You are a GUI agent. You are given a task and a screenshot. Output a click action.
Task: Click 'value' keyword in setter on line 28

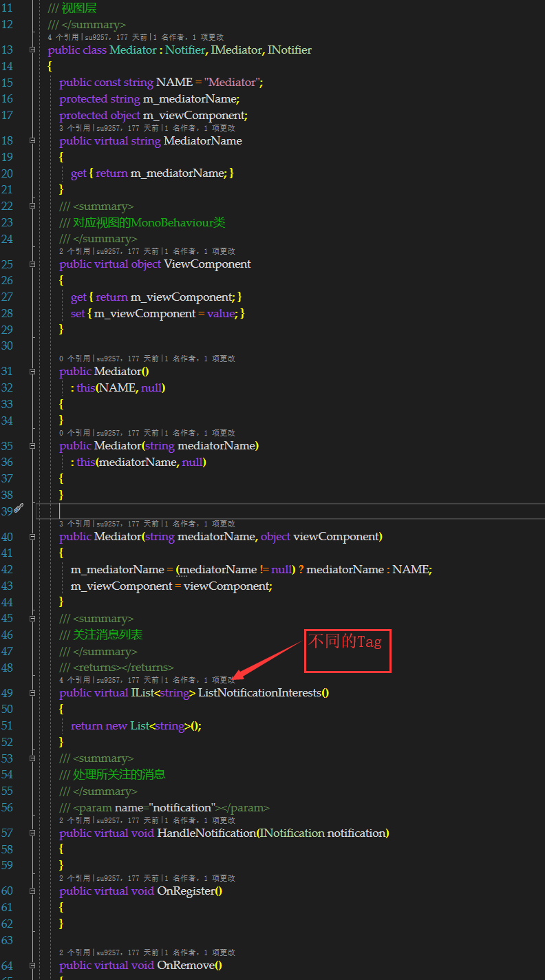click(222, 314)
